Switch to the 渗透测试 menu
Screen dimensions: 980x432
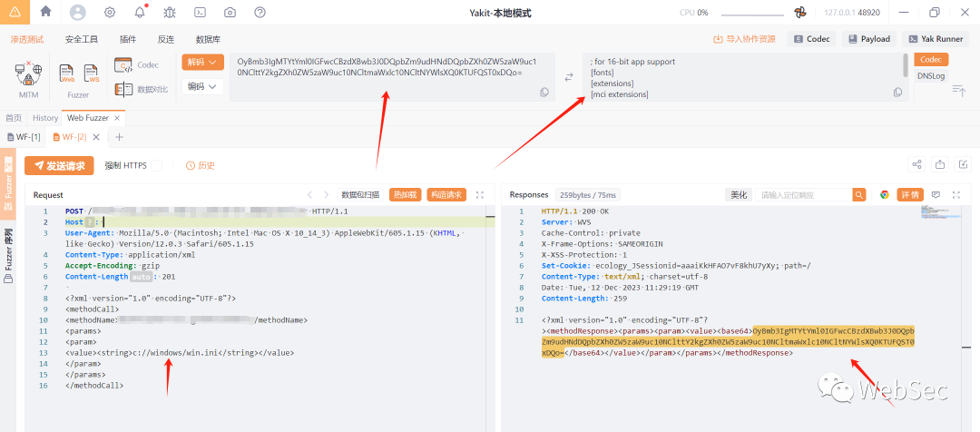[27, 39]
